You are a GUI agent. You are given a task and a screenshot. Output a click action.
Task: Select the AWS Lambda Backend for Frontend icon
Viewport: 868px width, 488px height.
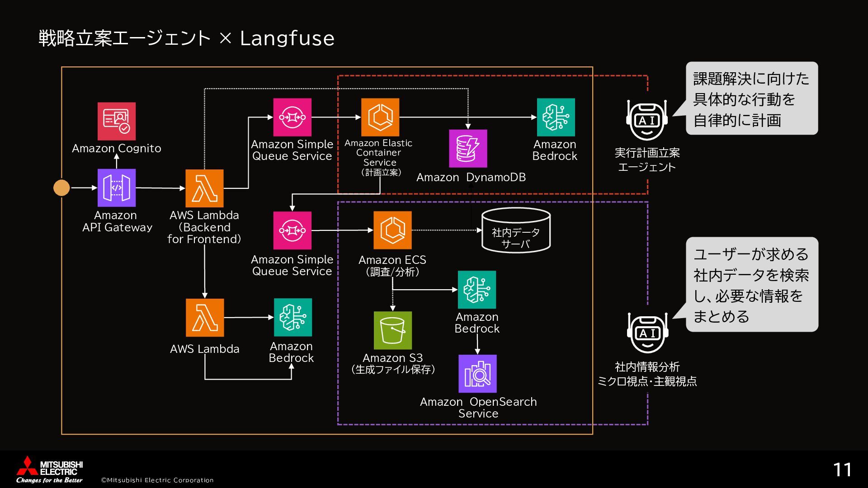coord(204,188)
